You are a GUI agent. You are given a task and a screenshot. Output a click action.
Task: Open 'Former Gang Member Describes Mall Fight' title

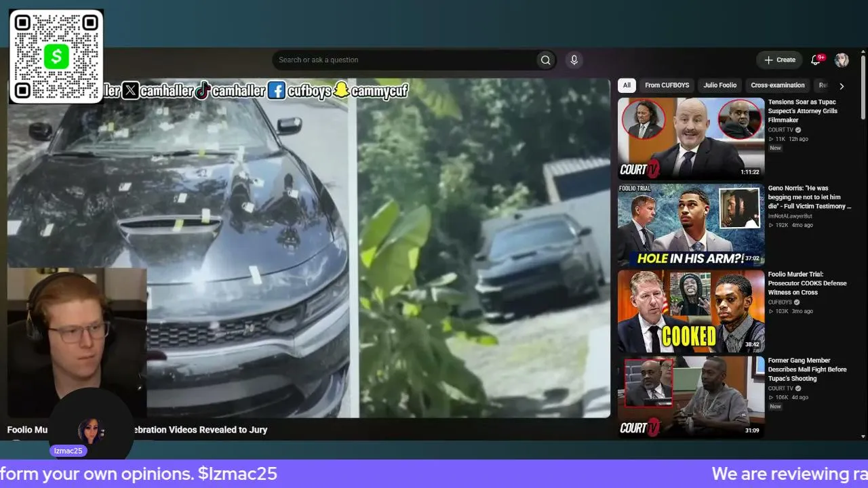click(808, 369)
